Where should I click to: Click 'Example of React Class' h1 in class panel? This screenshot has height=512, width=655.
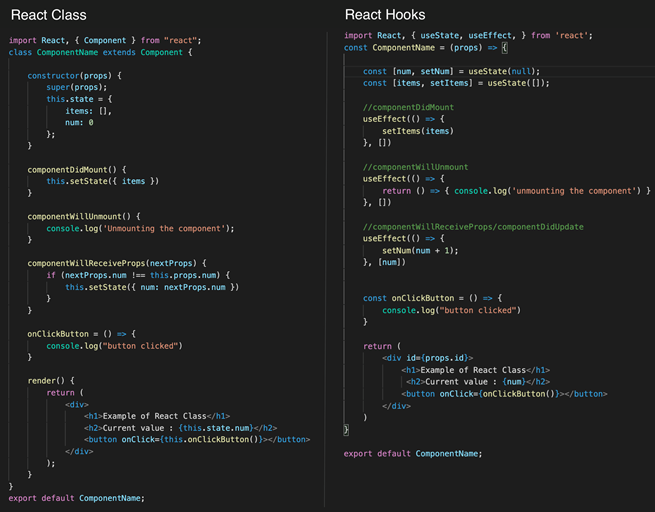tap(158, 415)
